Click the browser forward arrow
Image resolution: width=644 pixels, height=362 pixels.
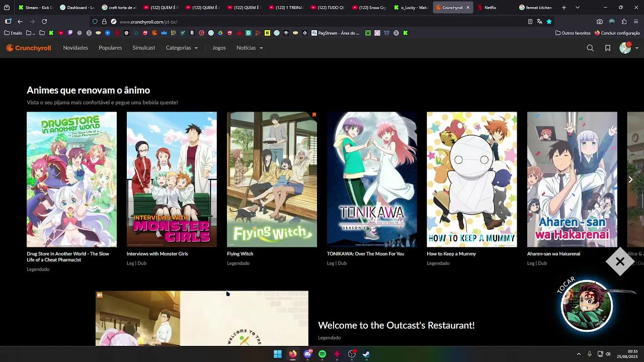32,22
